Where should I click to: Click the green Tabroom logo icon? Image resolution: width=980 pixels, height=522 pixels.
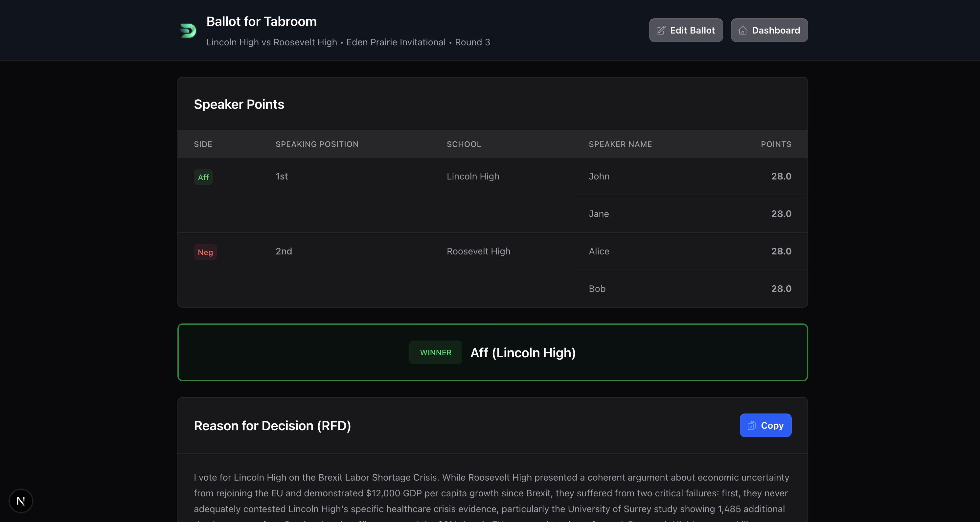coord(188,31)
